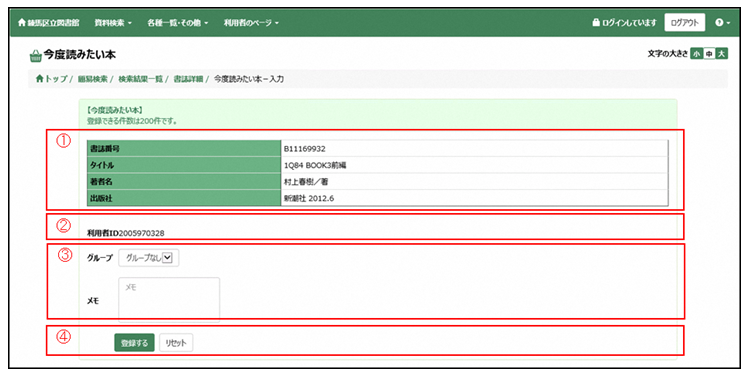This screenshot has height=392, width=755.
Task: Click the ログアウト button
Action: (684, 23)
